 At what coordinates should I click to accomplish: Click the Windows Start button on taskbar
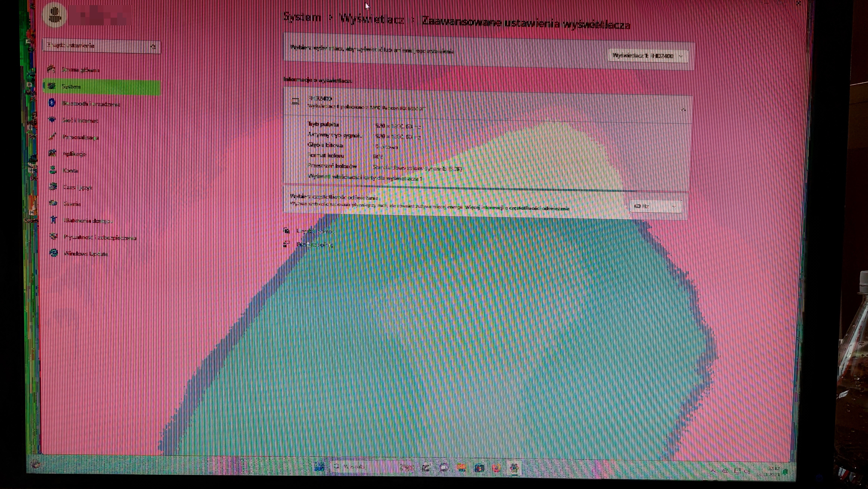pyautogui.click(x=319, y=467)
